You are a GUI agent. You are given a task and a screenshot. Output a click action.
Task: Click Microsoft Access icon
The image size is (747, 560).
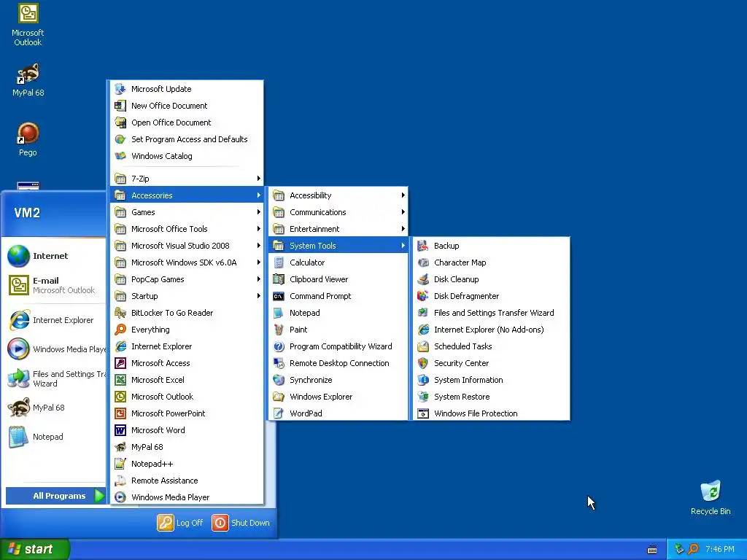(x=120, y=363)
